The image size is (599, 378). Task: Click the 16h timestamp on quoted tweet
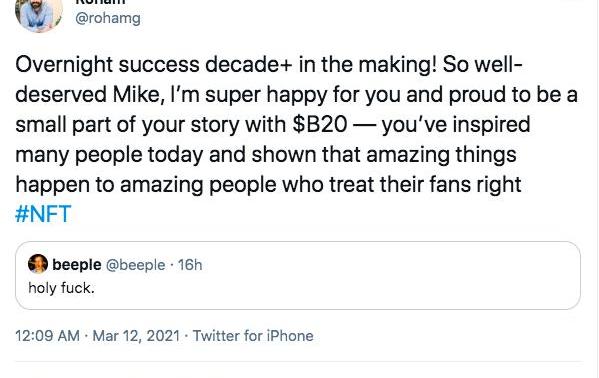pos(190,264)
